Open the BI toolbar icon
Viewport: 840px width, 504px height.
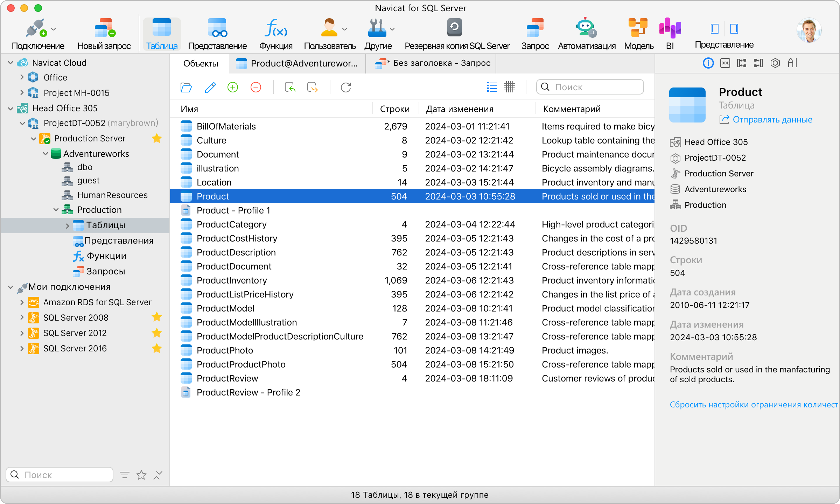point(670,28)
